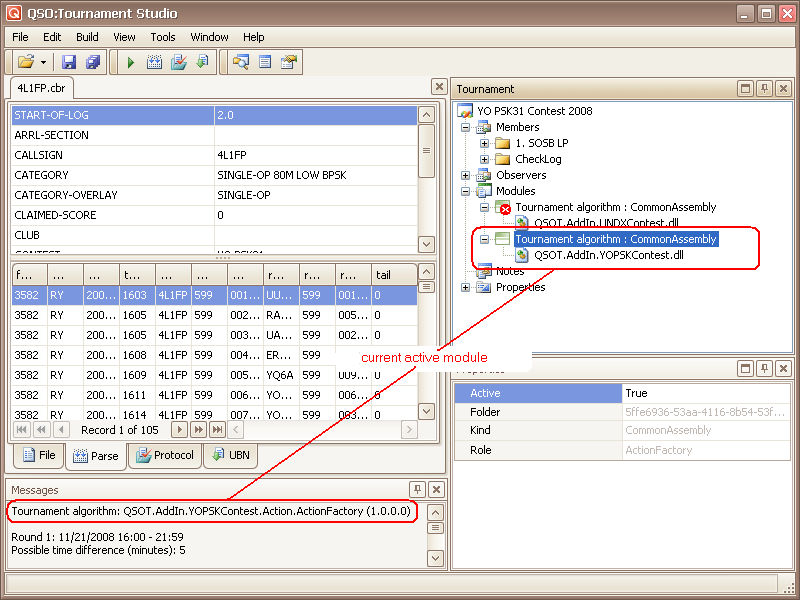Click the CALLSIGN value field 4L1FP

point(315,155)
